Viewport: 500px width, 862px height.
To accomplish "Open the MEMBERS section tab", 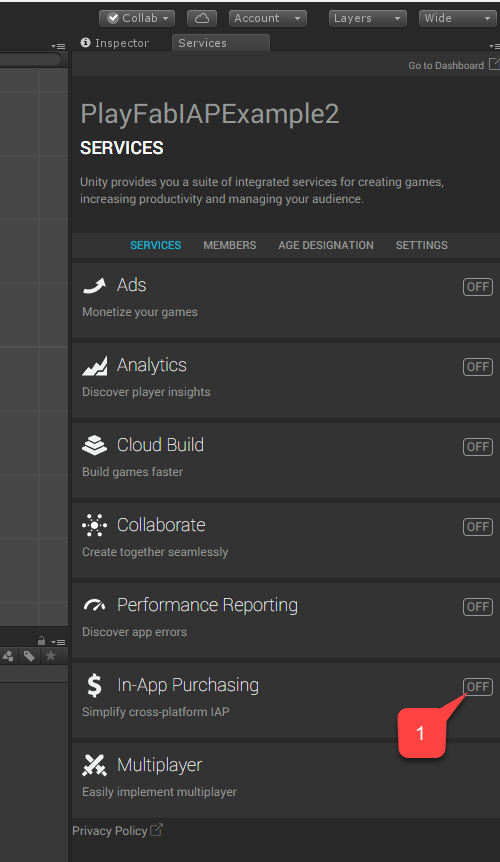I will [230, 245].
